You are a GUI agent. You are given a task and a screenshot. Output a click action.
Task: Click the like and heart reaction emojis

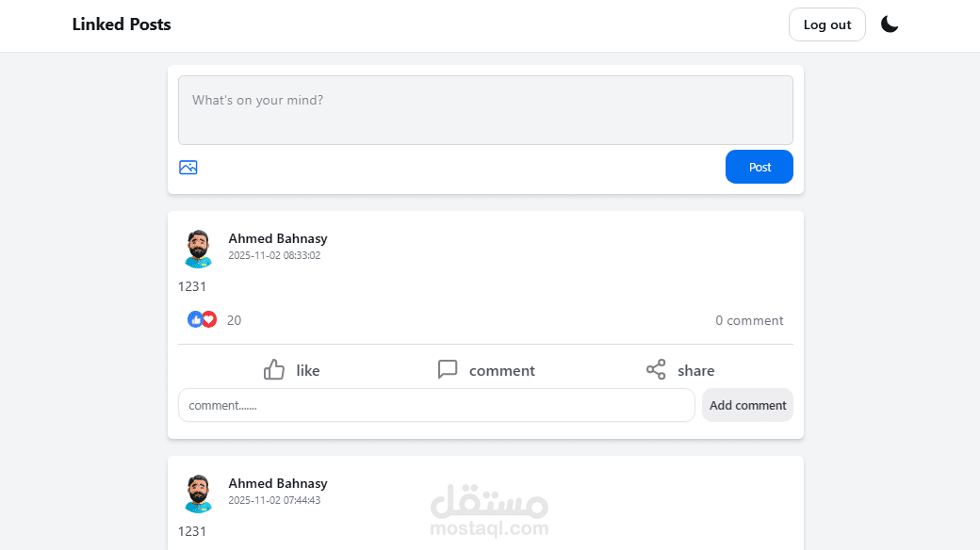(x=200, y=319)
